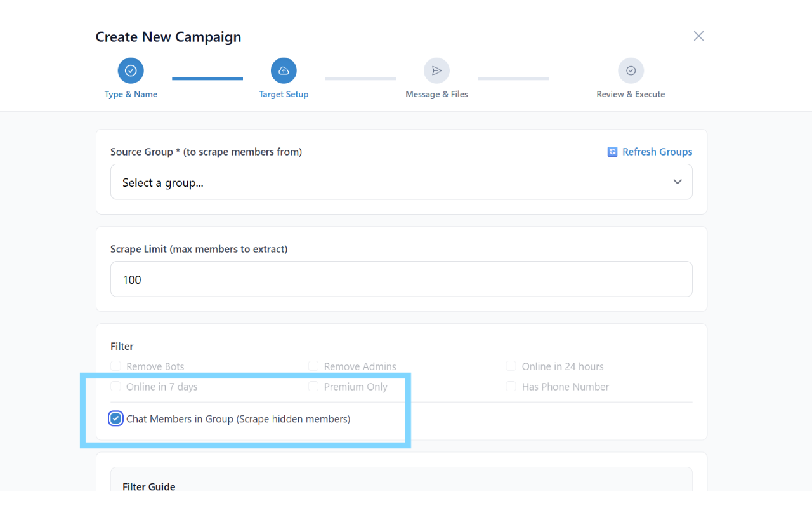The image size is (812, 508).
Task: Click the Review & Execute check icon
Action: [x=631, y=70]
